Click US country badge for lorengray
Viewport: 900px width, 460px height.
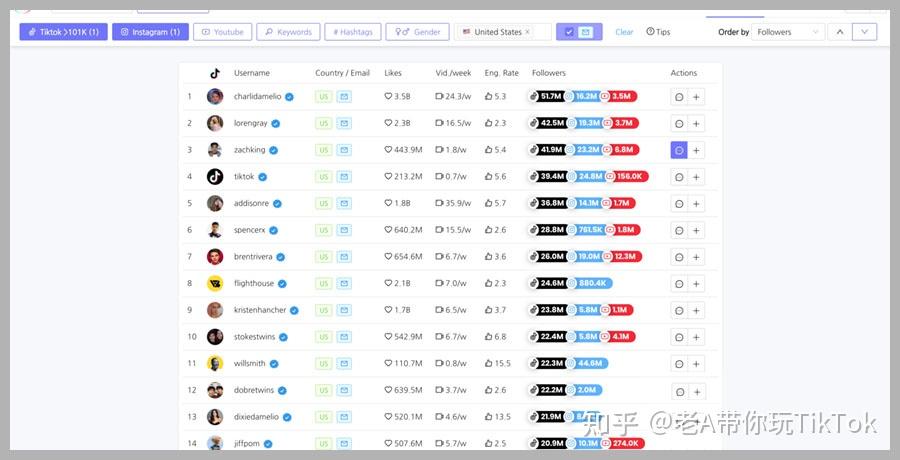point(324,123)
